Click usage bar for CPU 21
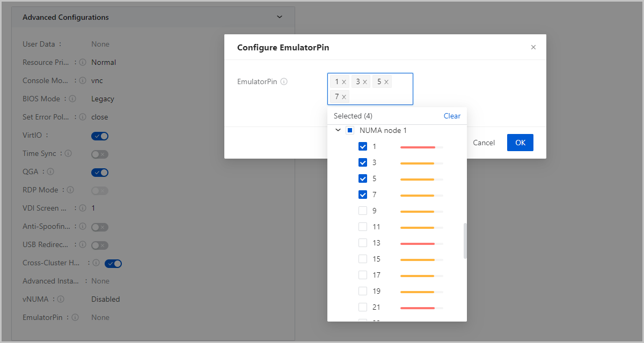The height and width of the screenshot is (343, 644). 422,308
